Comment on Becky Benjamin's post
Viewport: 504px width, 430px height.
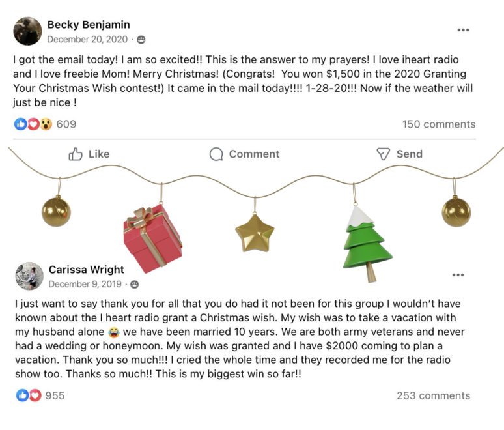pyautogui.click(x=244, y=154)
